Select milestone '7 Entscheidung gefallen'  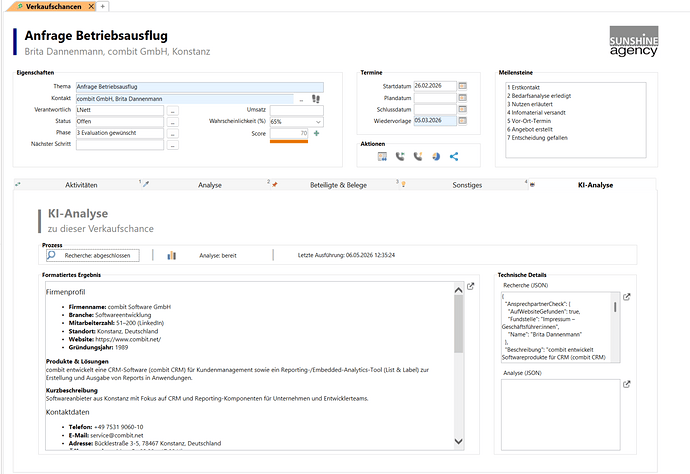click(537, 138)
